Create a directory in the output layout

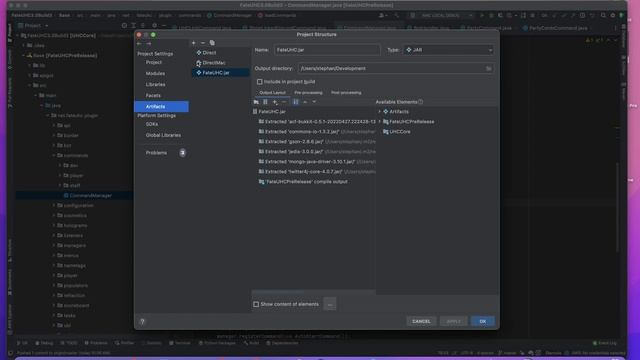tap(256, 102)
